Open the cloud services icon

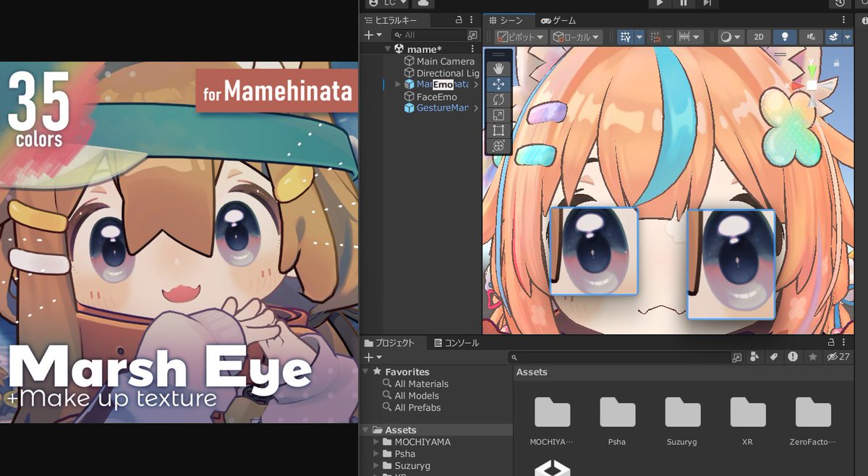coord(423,4)
